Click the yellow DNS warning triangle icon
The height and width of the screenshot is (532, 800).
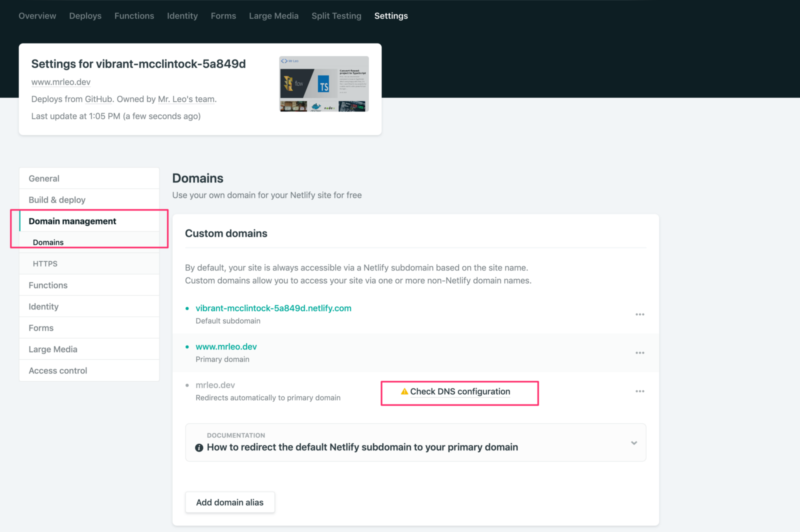(404, 391)
